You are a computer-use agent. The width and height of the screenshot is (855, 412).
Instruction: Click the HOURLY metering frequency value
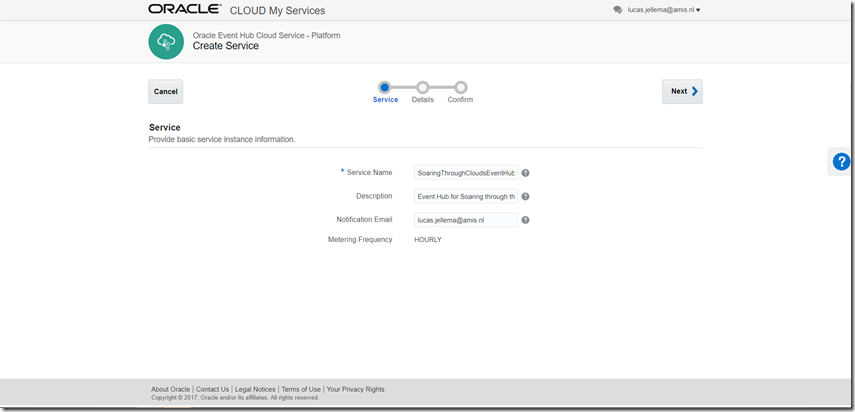tap(428, 240)
